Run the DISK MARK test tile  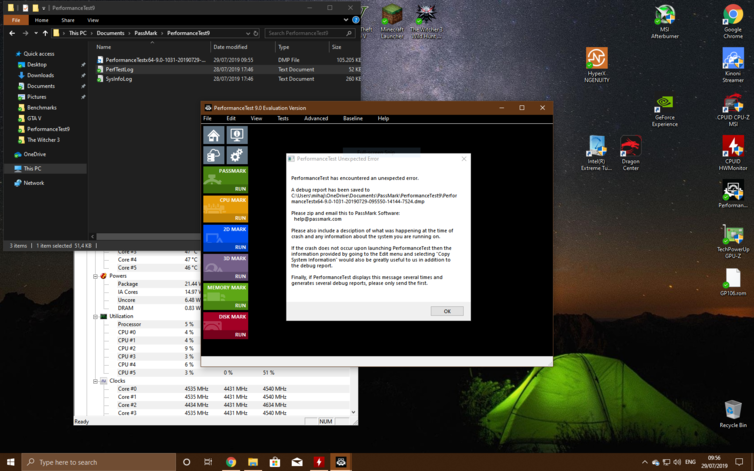[x=226, y=326]
